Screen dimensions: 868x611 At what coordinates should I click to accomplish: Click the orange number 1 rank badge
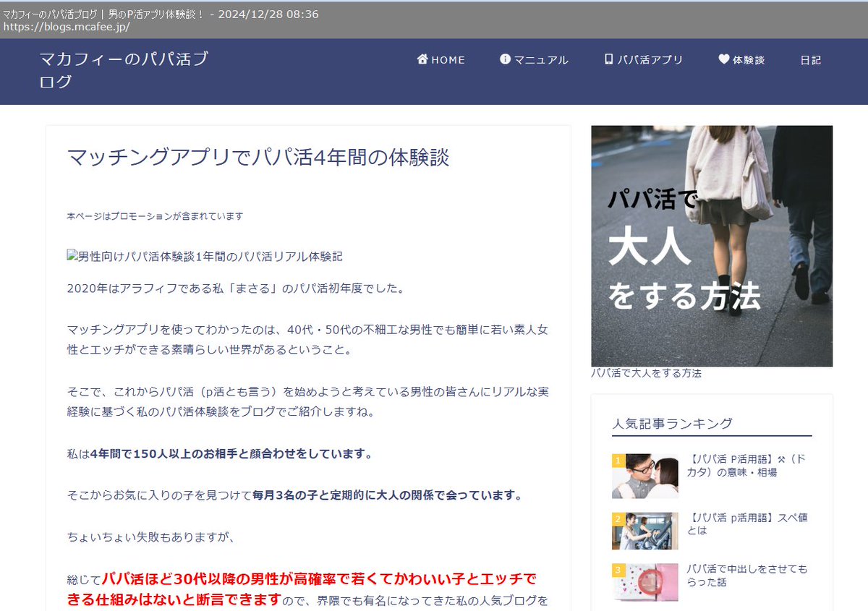coord(617,461)
